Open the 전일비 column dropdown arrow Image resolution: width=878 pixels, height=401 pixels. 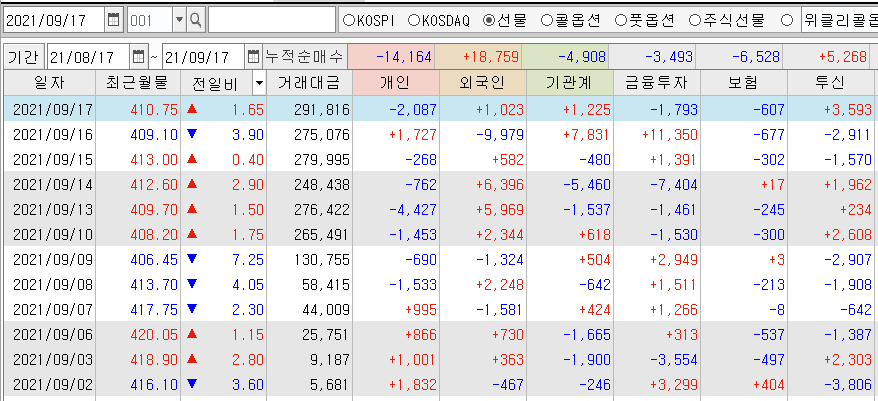(x=259, y=84)
